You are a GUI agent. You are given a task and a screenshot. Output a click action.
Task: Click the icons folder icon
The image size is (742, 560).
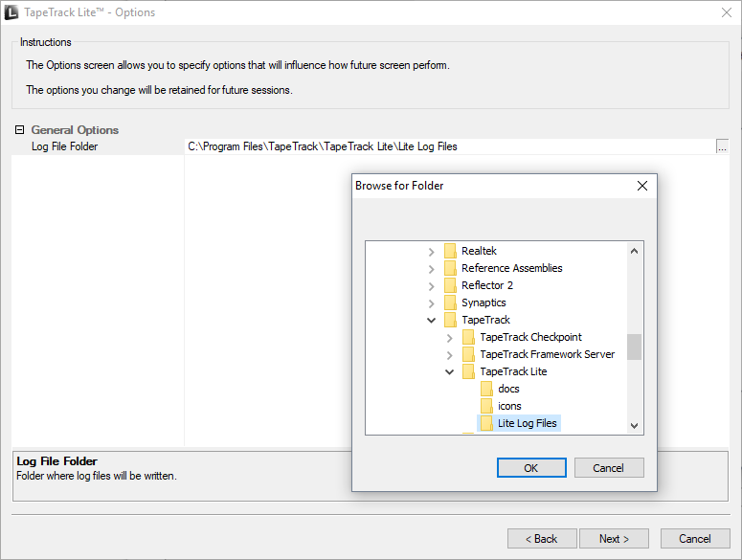486,406
